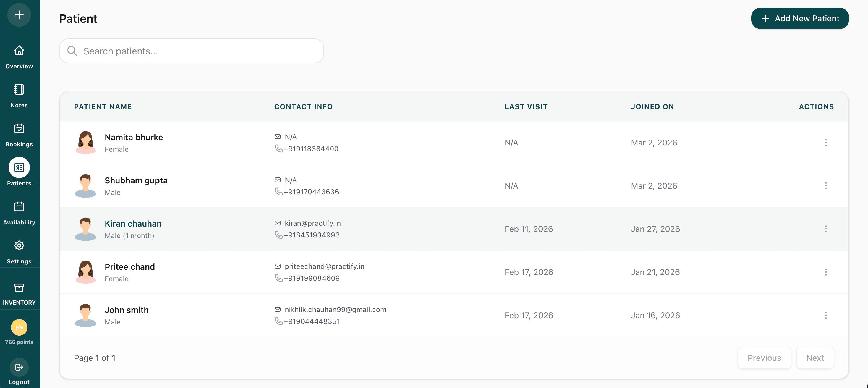Select the Overview home icon

pyautogui.click(x=19, y=51)
